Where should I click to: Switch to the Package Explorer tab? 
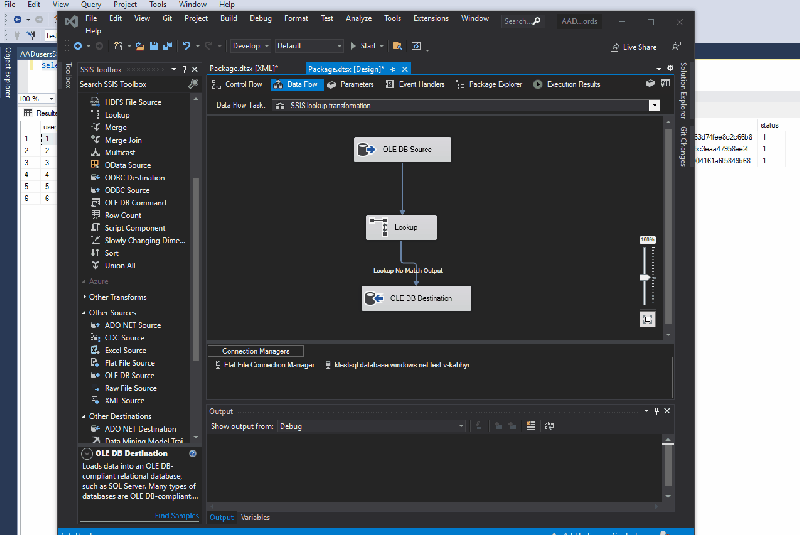[x=489, y=85]
